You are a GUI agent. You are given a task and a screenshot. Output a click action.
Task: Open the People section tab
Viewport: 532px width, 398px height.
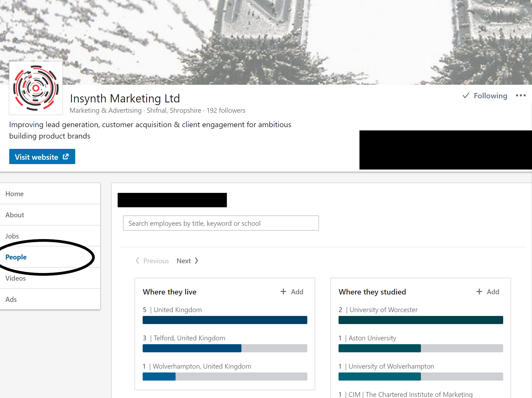[x=16, y=257]
